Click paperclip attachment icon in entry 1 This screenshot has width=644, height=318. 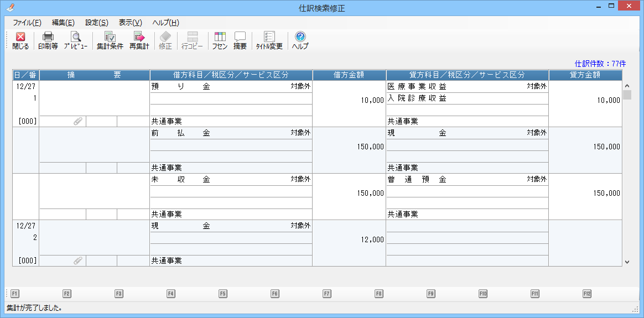[x=78, y=121]
